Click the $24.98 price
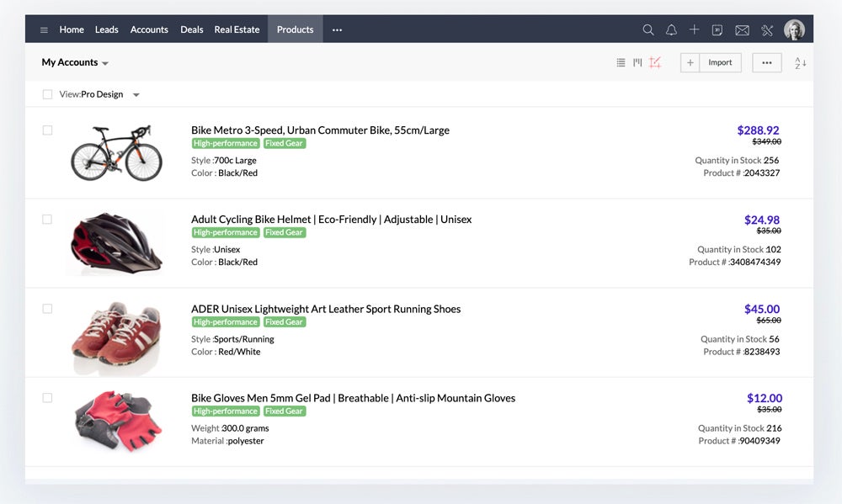Viewport: 842px width, 504px height. pyautogui.click(x=762, y=220)
